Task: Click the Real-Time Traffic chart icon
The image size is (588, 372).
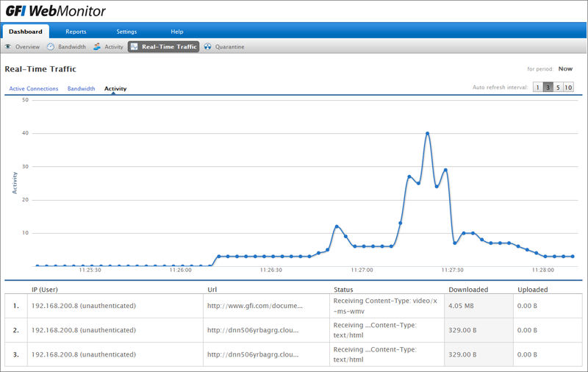Action: tap(135, 47)
